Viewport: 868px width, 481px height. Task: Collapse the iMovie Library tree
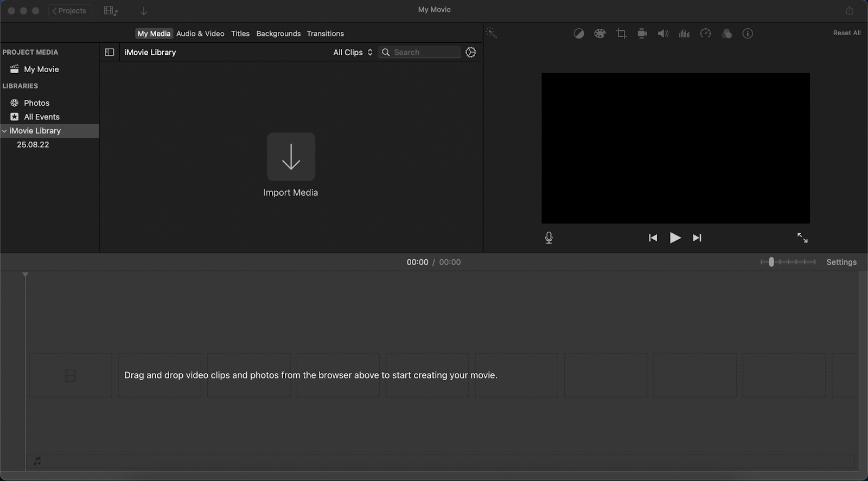pos(4,131)
